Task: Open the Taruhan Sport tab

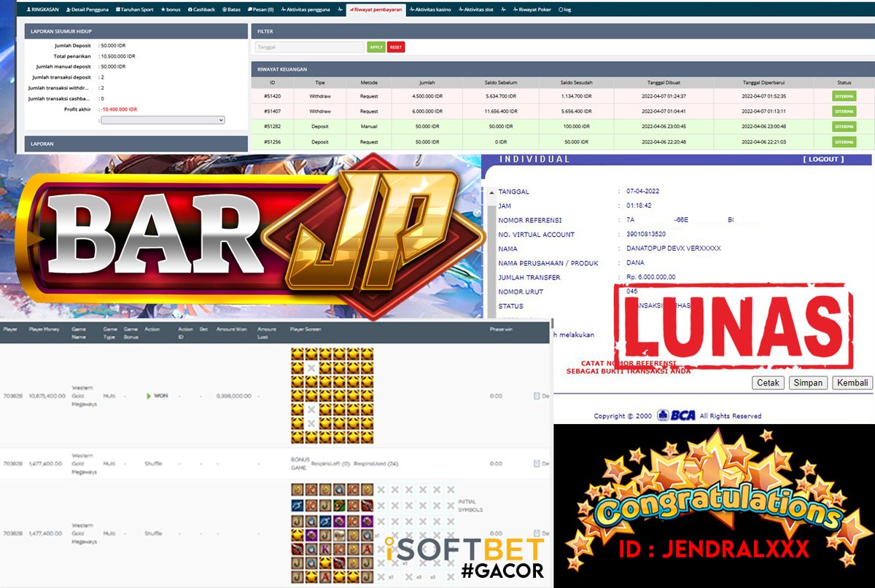Action: 136,9
